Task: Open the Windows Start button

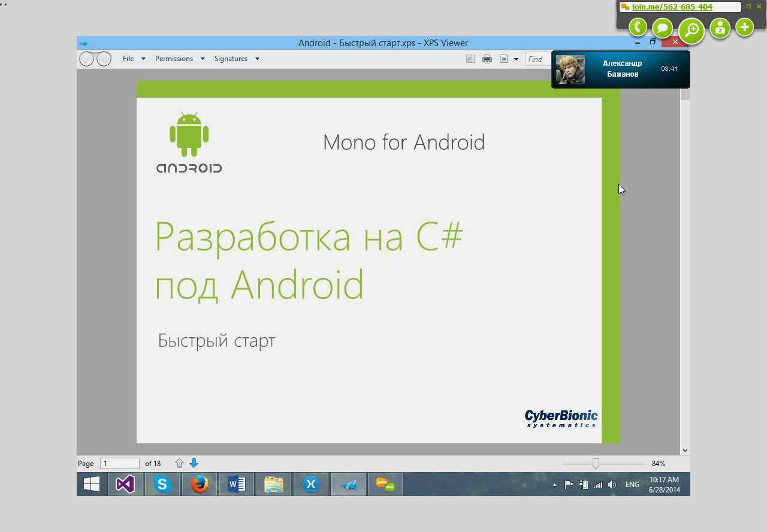Action: click(92, 484)
